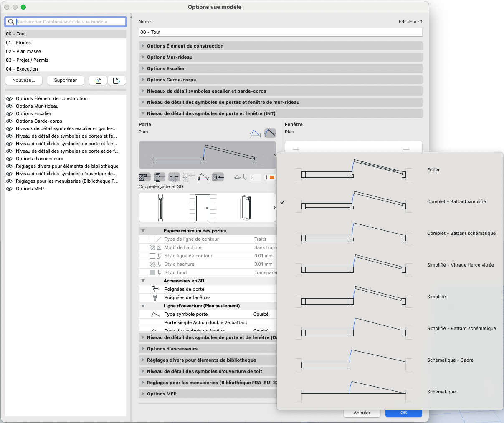This screenshot has width=504, height=423.
Task: Click the import model view combinations icon
Action: 98,81
